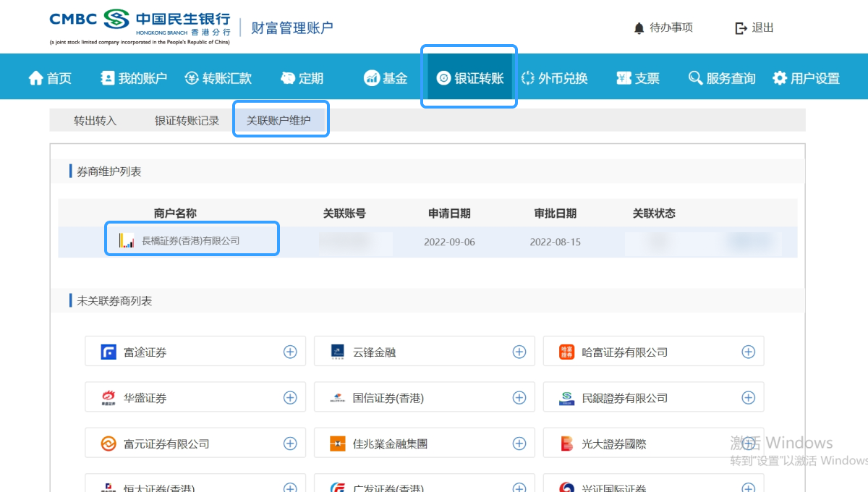Select the 银证转账 menu
Screen dimensions: 868x492
(470, 78)
